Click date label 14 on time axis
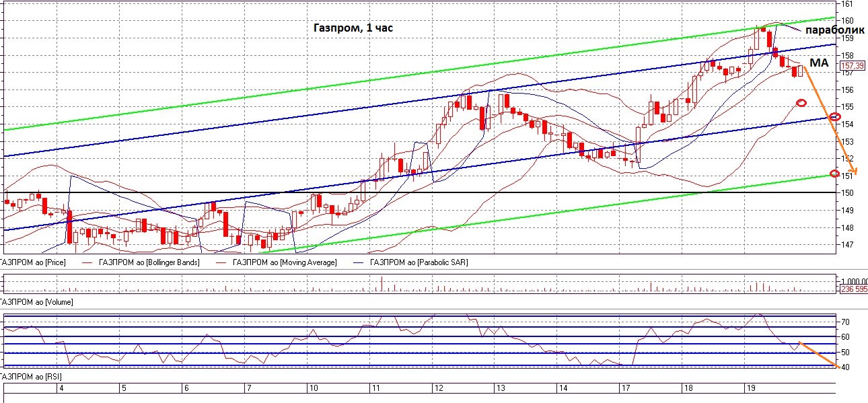This screenshot has height=403, width=868. click(x=563, y=388)
